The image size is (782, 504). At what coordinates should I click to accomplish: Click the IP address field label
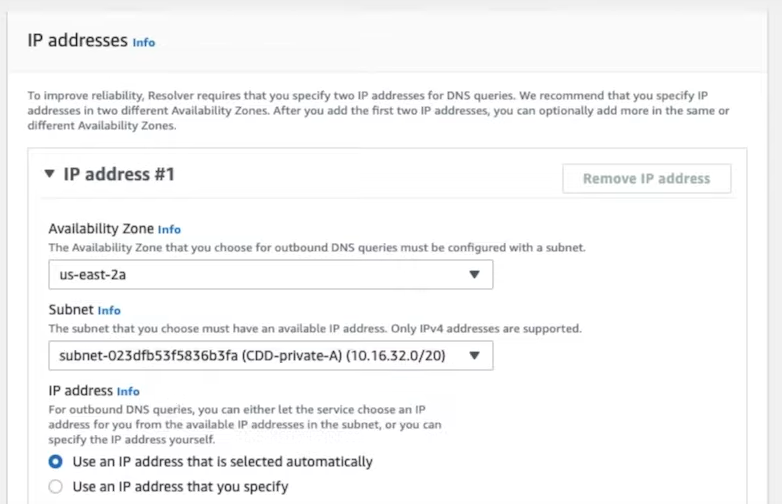80,390
